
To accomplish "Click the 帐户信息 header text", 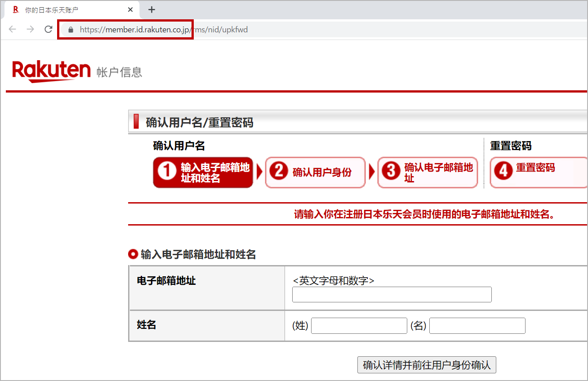I will tap(119, 72).
